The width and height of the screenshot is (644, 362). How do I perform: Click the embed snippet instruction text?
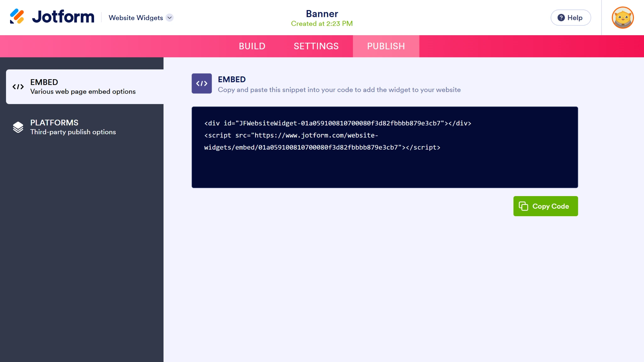339,90
